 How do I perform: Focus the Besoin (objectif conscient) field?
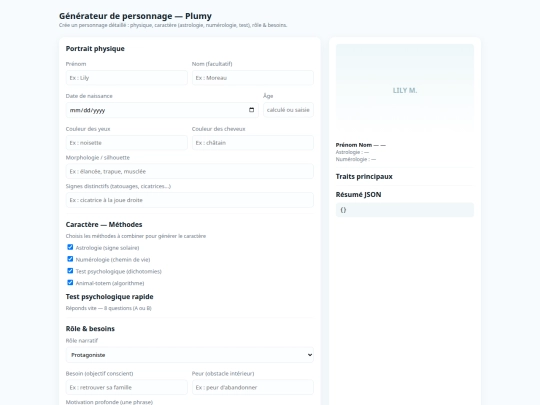127,387
